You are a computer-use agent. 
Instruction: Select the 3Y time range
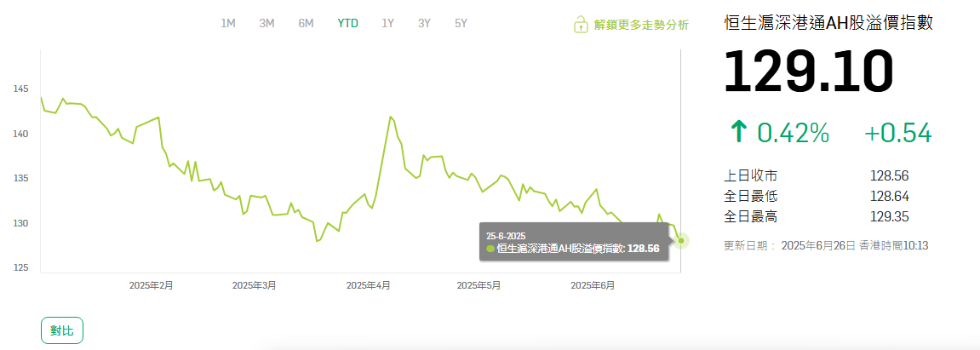pyautogui.click(x=424, y=23)
